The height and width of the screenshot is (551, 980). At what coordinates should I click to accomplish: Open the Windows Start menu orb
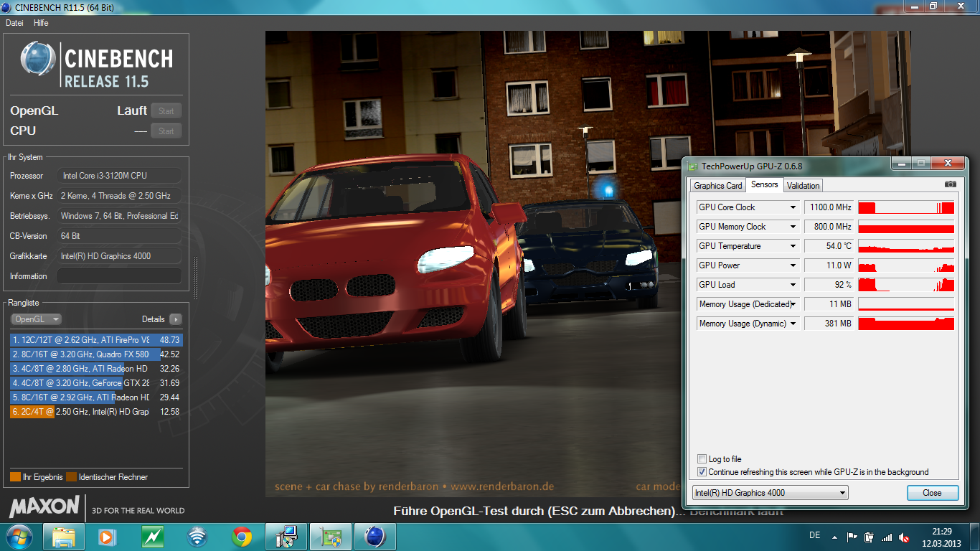click(18, 536)
